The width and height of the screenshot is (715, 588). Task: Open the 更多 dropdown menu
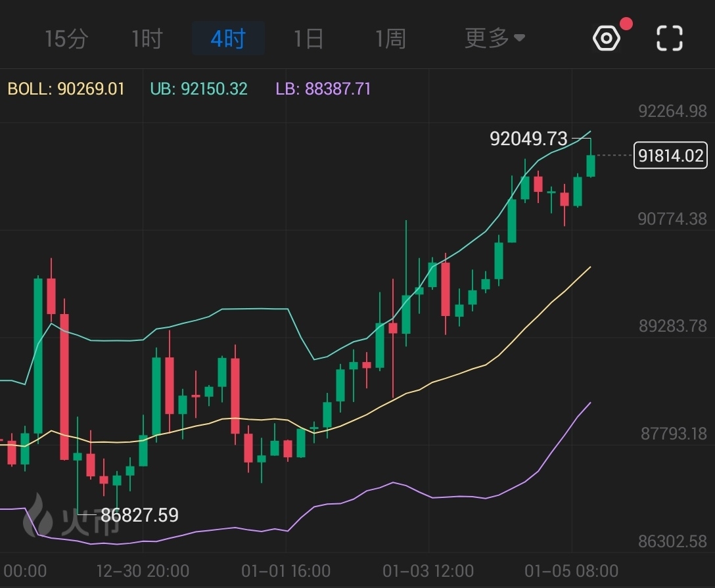click(486, 38)
